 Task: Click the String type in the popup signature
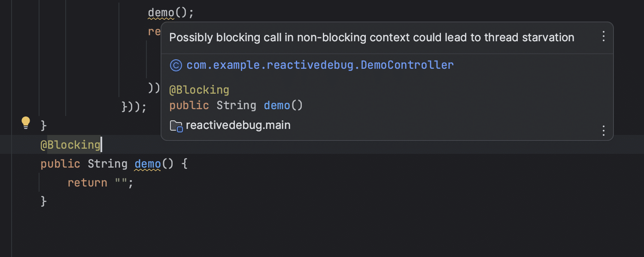click(x=236, y=105)
